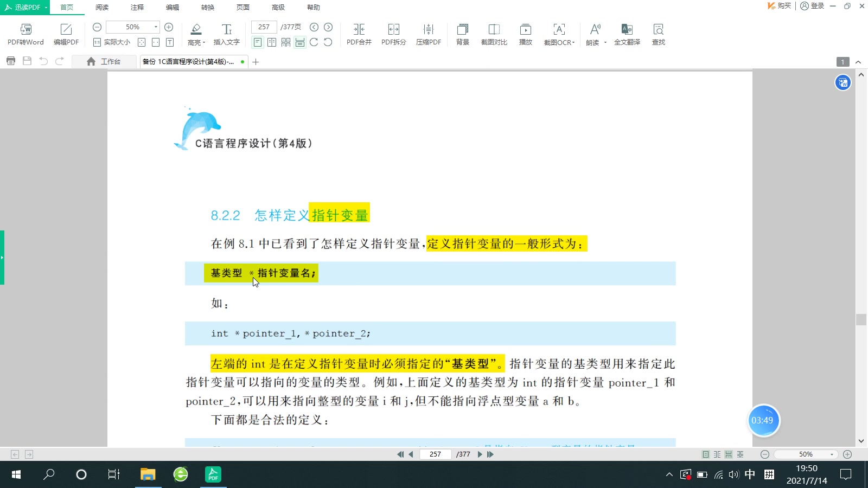
Task: Click the page number input showing 257
Action: coord(263,26)
